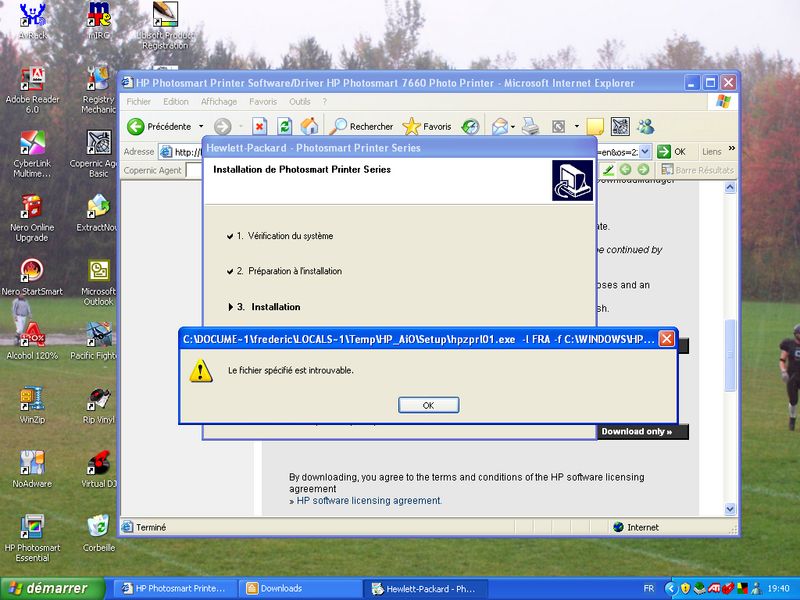Image resolution: width=800 pixels, height=600 pixels.
Task: Click the Barre Résultats button in Copernic toolbar
Action: [x=697, y=170]
